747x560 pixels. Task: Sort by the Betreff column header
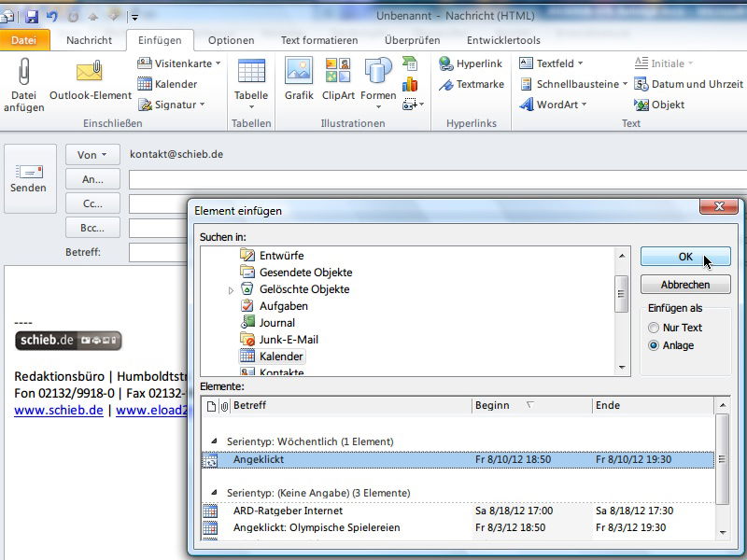click(352, 406)
